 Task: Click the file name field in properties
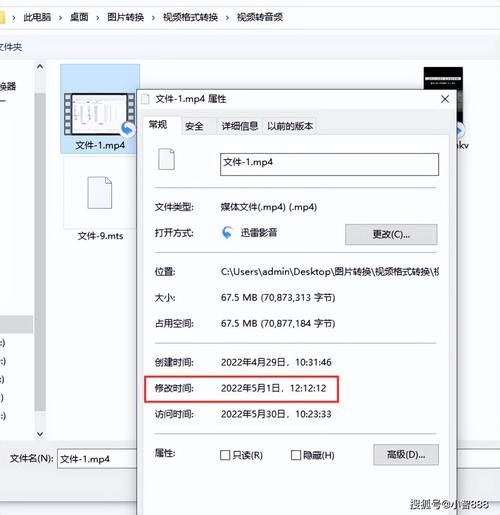click(x=329, y=164)
